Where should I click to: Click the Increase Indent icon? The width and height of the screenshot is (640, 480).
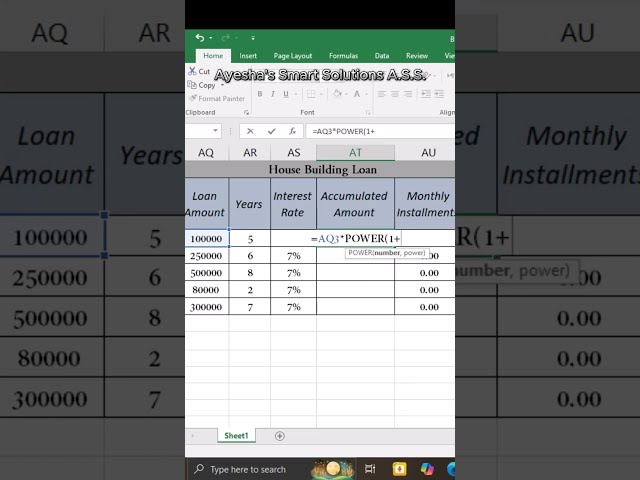coord(439,94)
